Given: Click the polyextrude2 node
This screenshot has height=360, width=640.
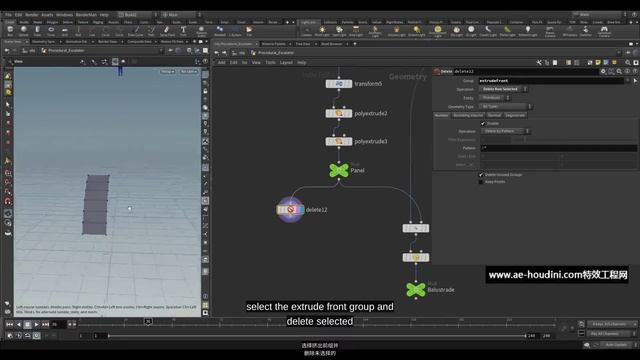Looking at the screenshot, I should (339, 113).
